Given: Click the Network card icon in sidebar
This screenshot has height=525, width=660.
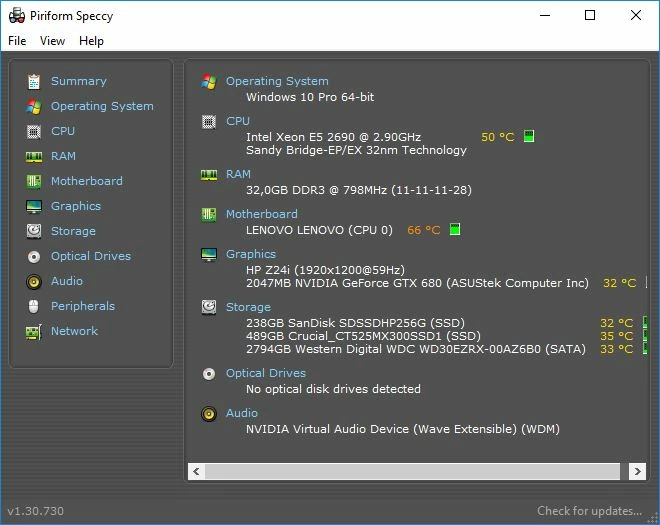Looking at the screenshot, I should coord(34,332).
